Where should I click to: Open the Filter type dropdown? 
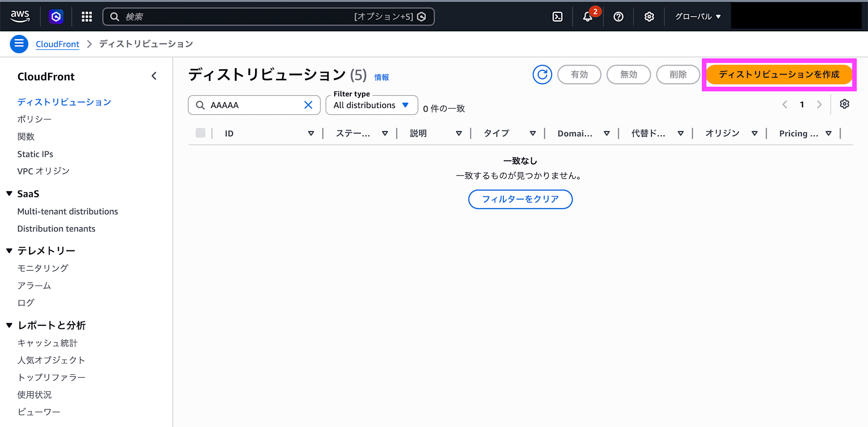tap(372, 105)
